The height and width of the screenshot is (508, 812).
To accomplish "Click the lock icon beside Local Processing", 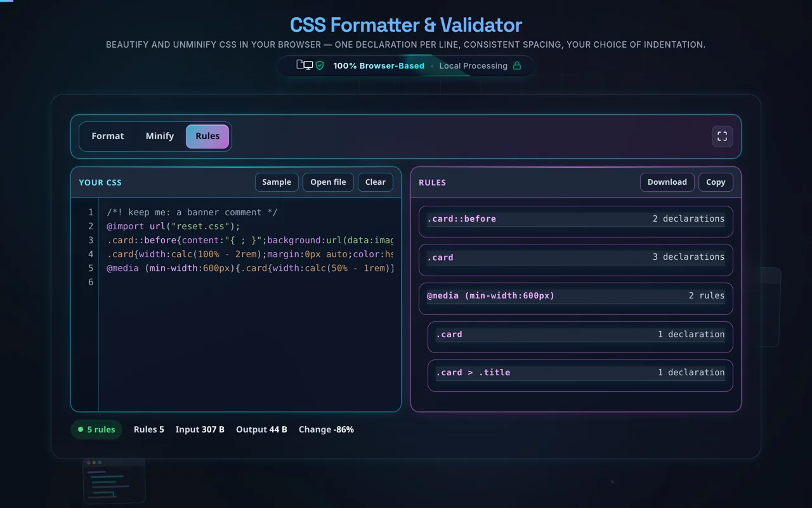I will coord(517,65).
